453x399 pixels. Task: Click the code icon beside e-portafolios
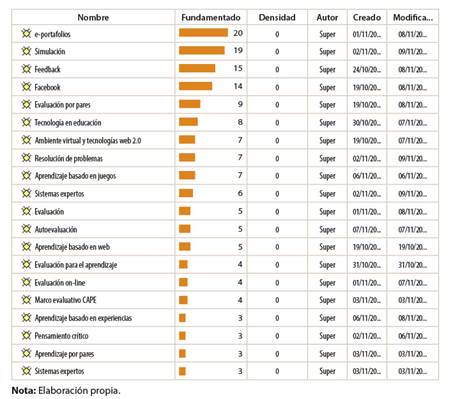[26, 33]
